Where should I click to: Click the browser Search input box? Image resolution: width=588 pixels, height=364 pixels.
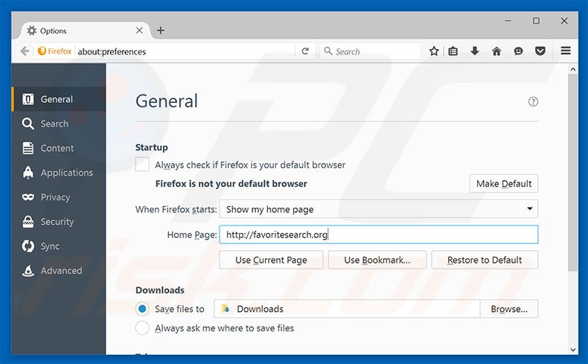point(371,51)
